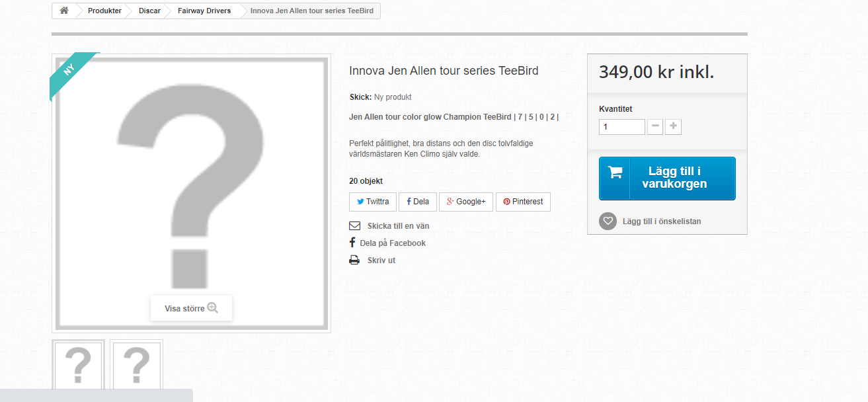Open the Produkter breadcrumb link
The height and width of the screenshot is (402, 868).
[x=104, y=11]
